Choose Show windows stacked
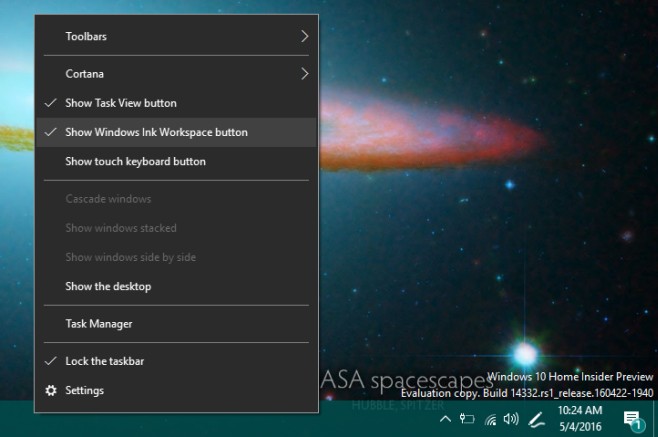Viewport: 658px width, 437px height. click(176, 228)
